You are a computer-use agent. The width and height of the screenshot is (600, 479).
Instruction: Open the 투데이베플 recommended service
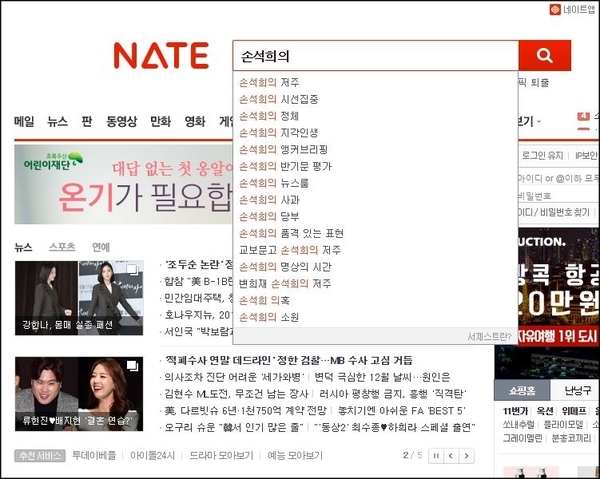pos(94,456)
